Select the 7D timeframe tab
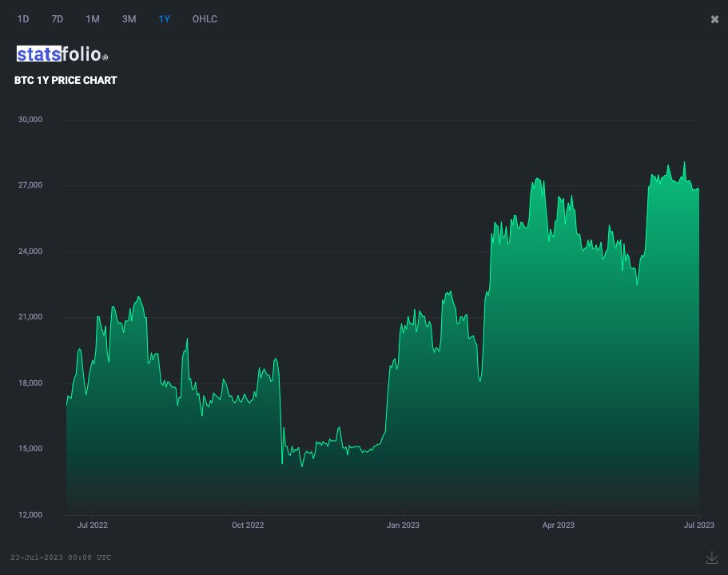The width and height of the screenshot is (728, 575). tap(57, 19)
